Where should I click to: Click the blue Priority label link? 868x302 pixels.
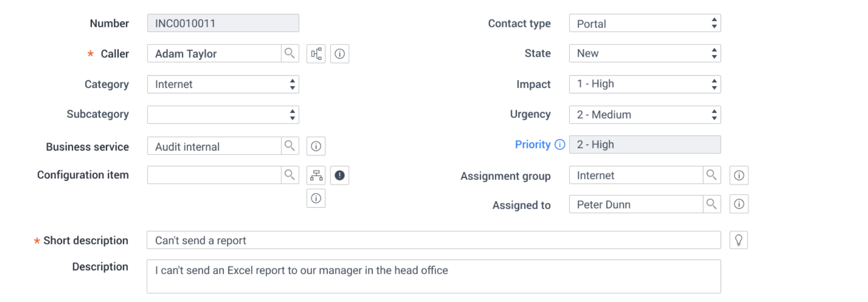click(x=532, y=145)
